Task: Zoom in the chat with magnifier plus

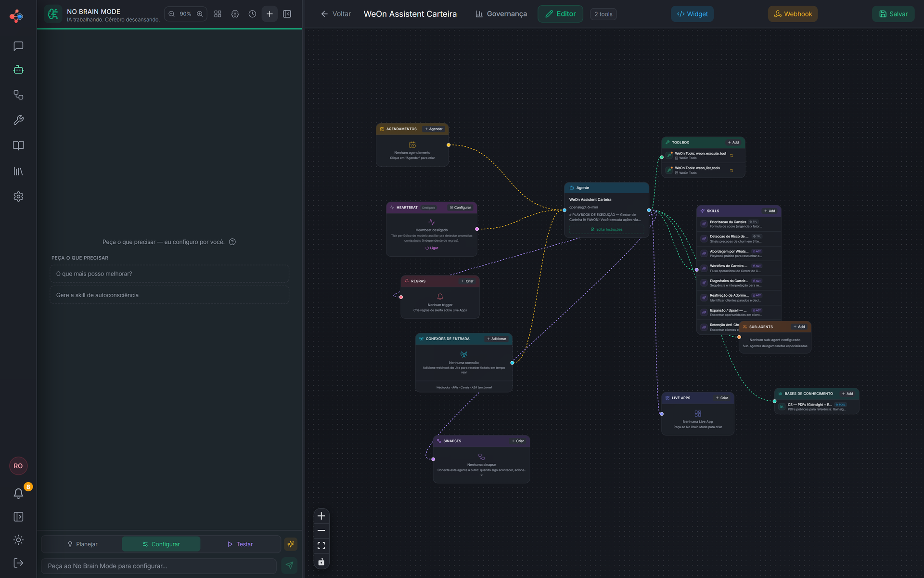Action: (x=200, y=14)
